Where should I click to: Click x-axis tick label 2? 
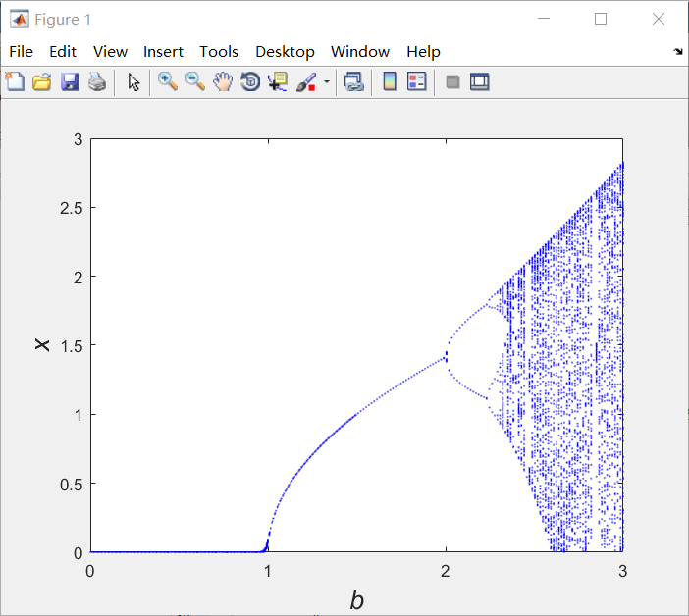[446, 571]
